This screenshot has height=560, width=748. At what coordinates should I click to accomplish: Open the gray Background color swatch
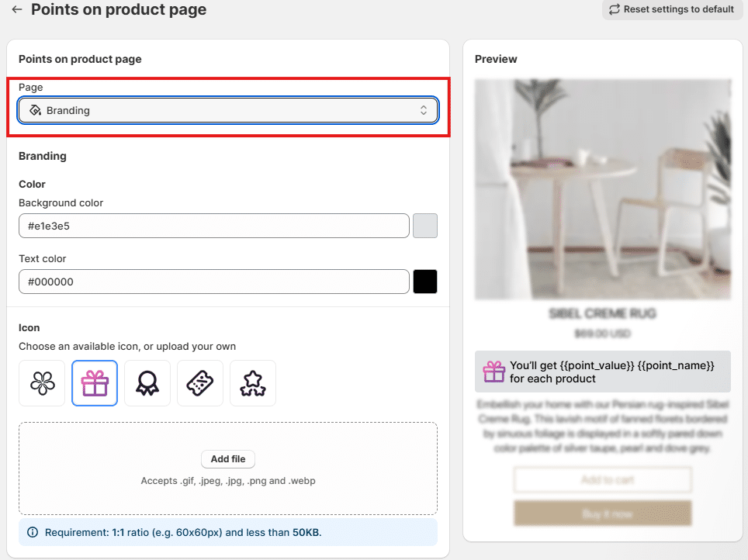click(x=425, y=226)
